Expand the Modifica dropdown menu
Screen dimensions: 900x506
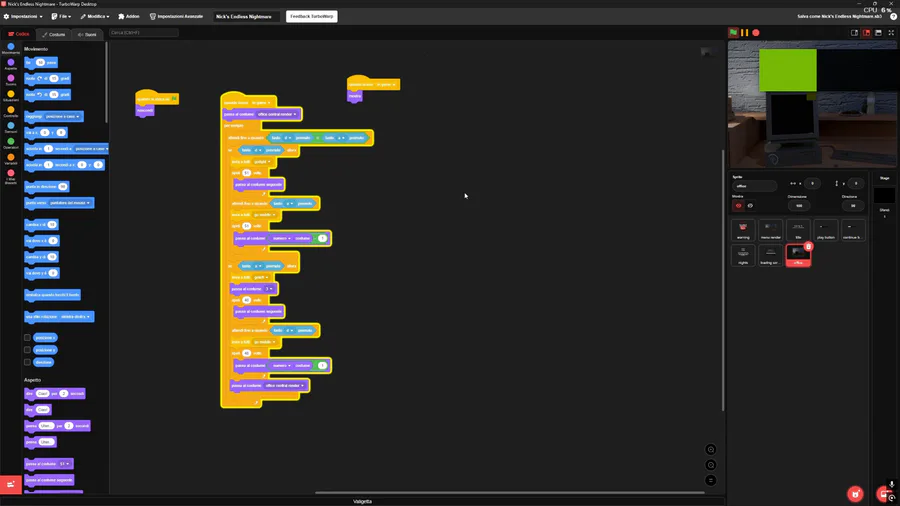click(x=95, y=16)
